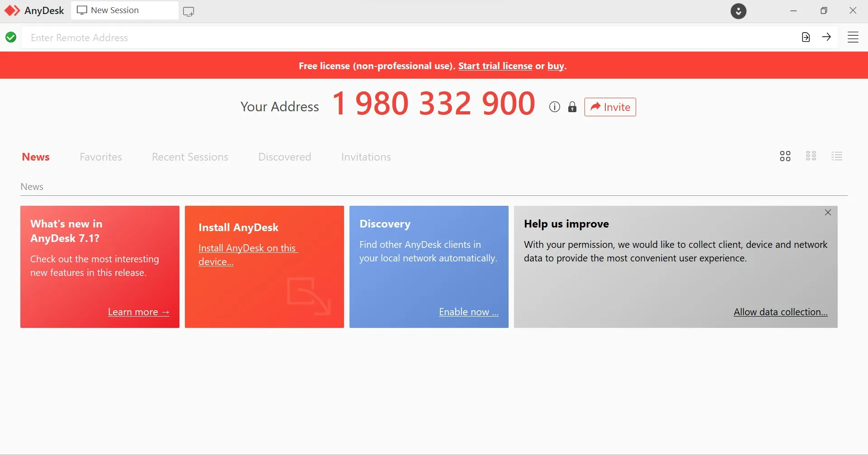The image size is (868, 455).
Task: Switch to list view
Action: point(837,156)
